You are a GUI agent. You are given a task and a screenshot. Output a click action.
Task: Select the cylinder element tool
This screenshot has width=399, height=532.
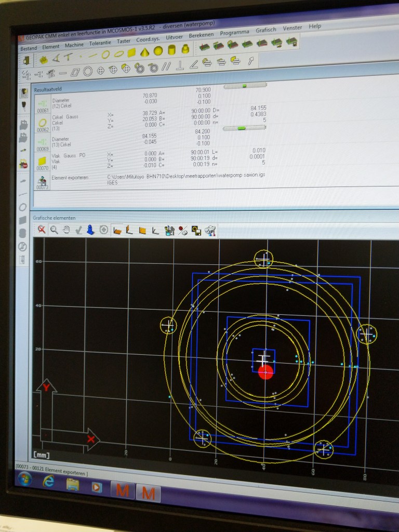[x=171, y=51]
